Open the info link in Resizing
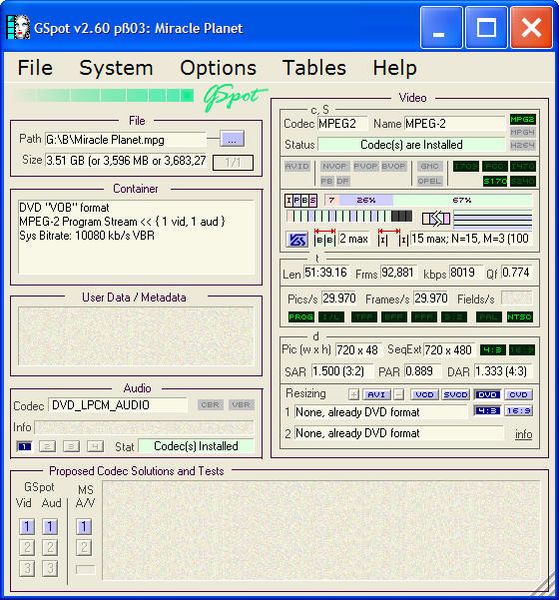Screen dimensions: 559x600 point(523,435)
